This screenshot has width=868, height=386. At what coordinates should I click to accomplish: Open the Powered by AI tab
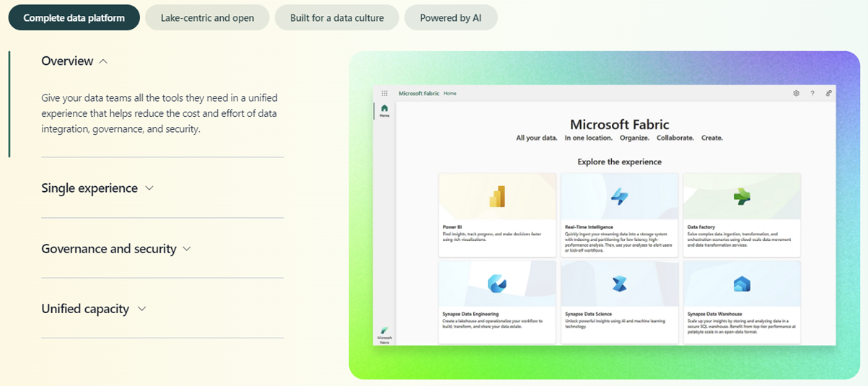451,17
